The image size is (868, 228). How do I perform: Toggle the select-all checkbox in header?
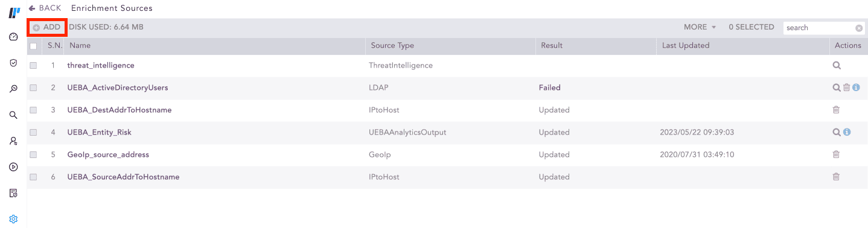[x=33, y=46]
